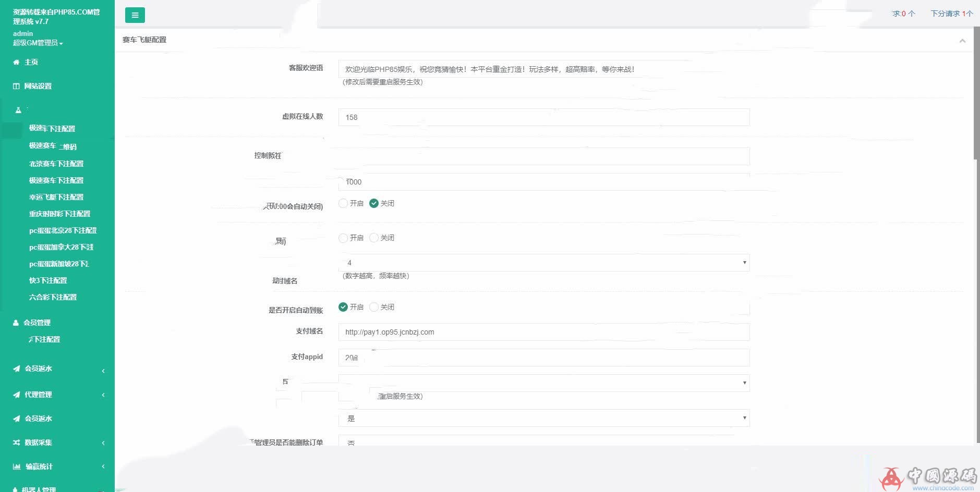Click the page's vertical scrollbar
This screenshot has width=980, height=492.
(977, 93)
